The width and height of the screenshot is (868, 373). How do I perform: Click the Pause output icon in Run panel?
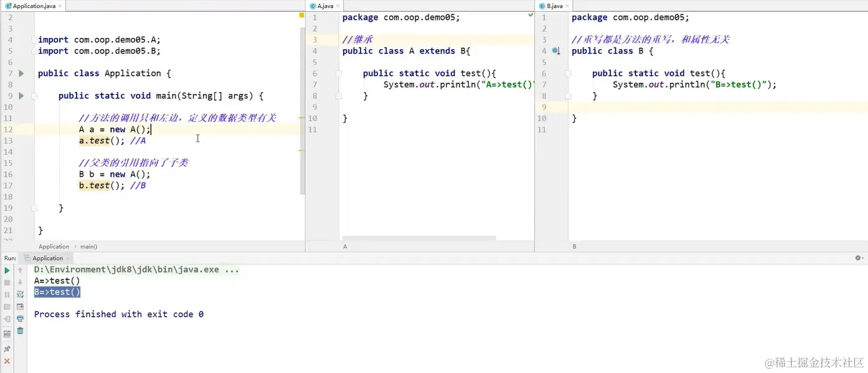7,295
